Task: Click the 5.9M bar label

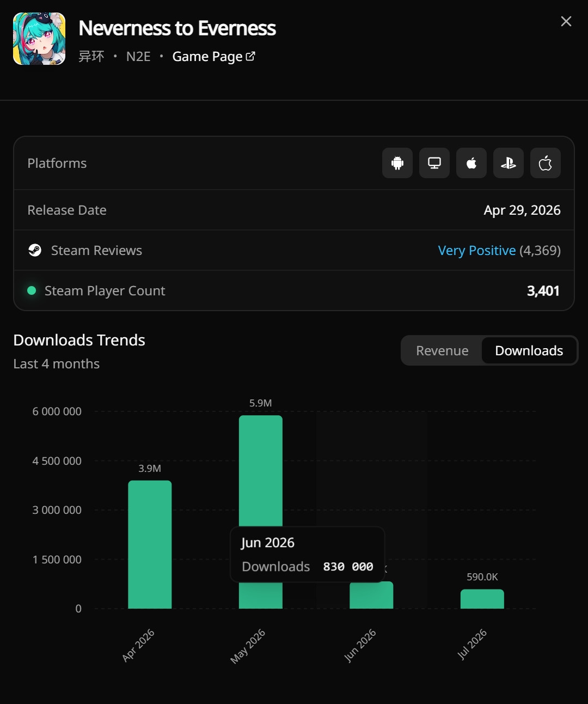Action: (x=261, y=403)
